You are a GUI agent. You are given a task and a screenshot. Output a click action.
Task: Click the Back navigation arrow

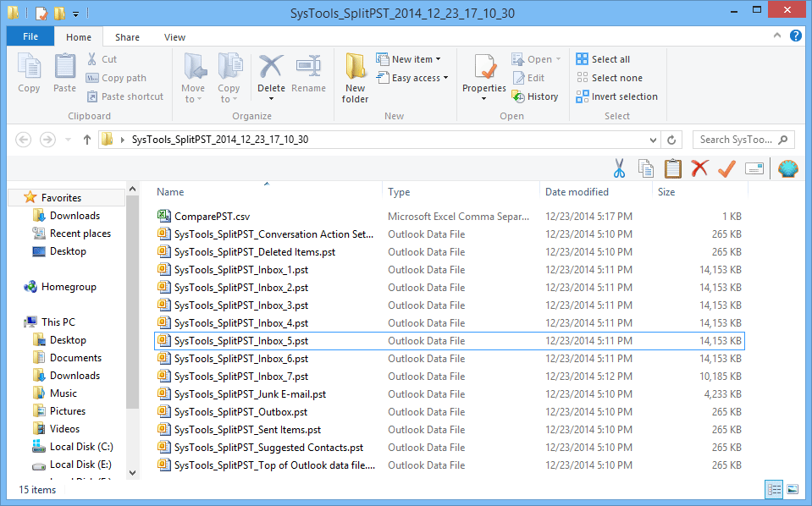pyautogui.click(x=24, y=140)
